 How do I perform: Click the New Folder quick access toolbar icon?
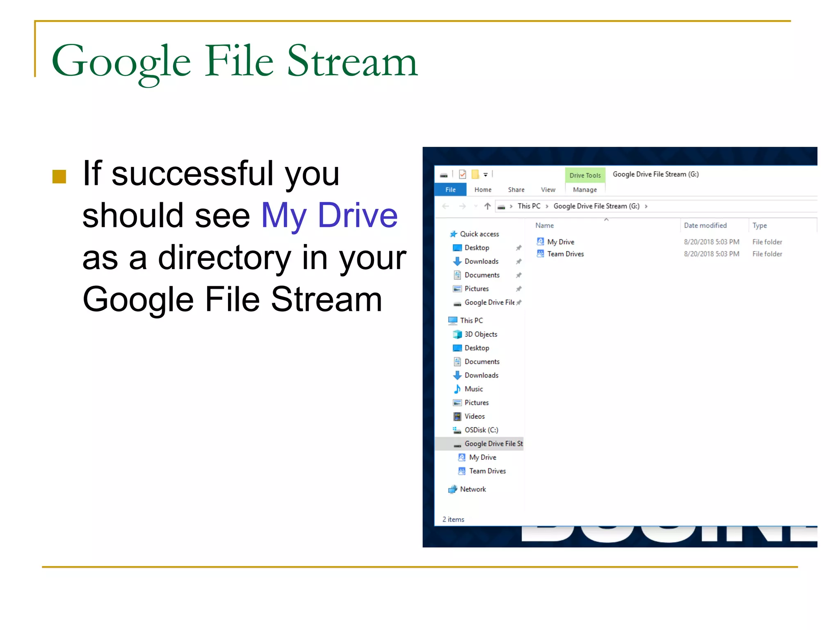coord(475,174)
